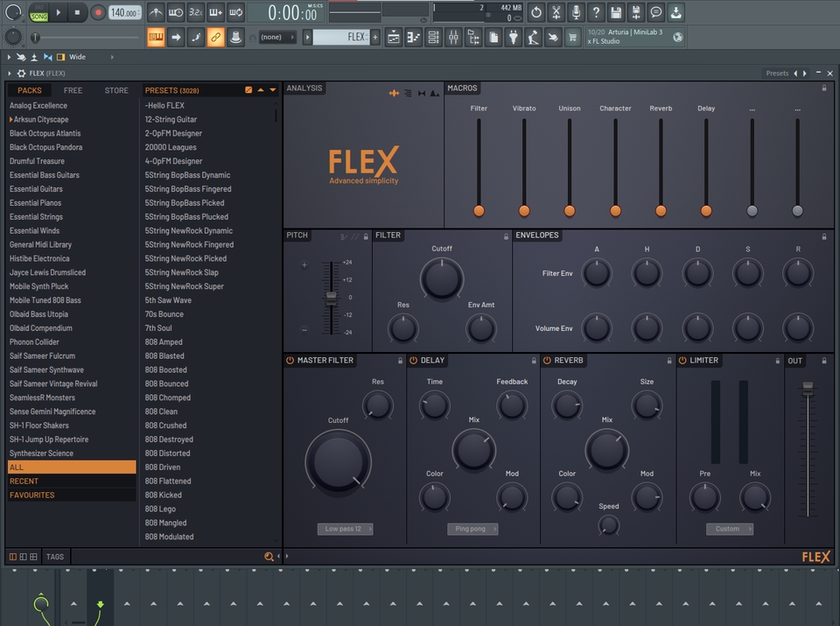Click the wait for input icon
This screenshot has width=840, height=626.
176,11
